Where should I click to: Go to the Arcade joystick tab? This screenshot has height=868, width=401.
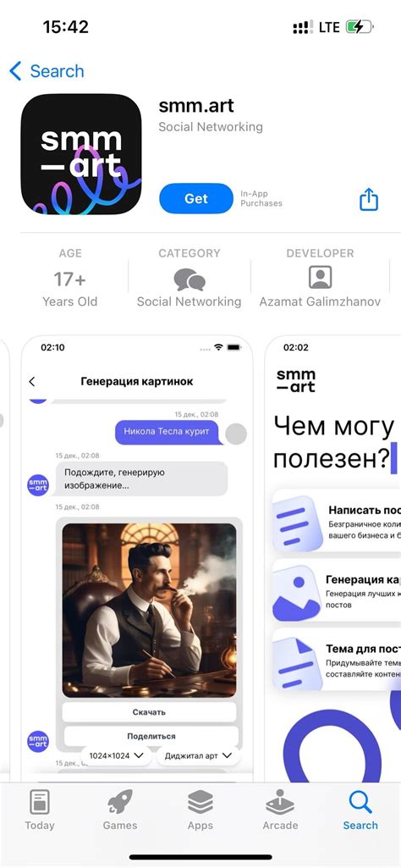[280, 810]
